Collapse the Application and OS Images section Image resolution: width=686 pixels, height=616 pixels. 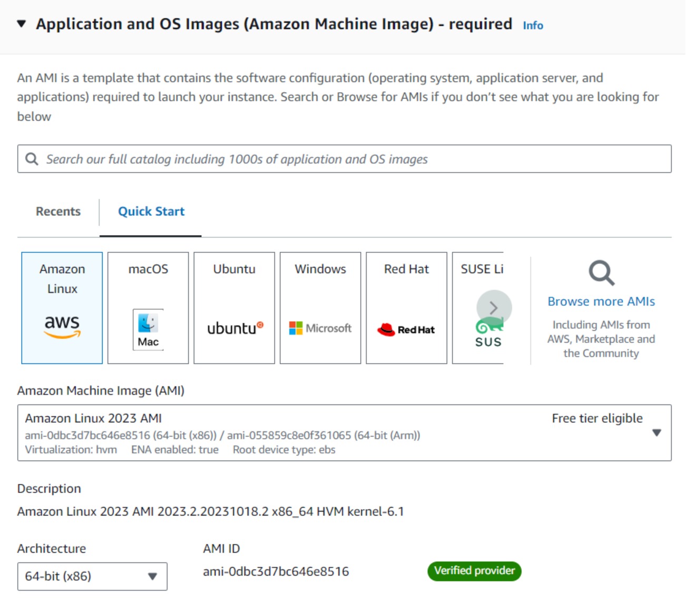(22, 24)
